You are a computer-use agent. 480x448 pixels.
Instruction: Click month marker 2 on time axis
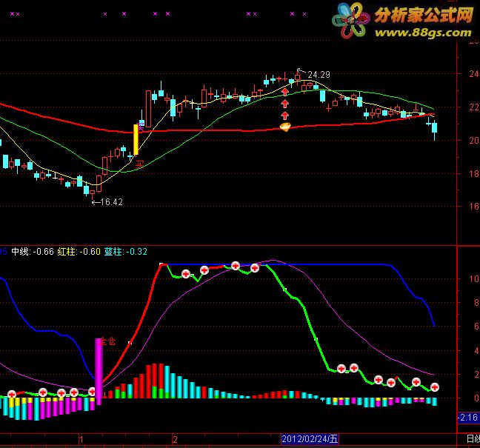tap(175, 440)
